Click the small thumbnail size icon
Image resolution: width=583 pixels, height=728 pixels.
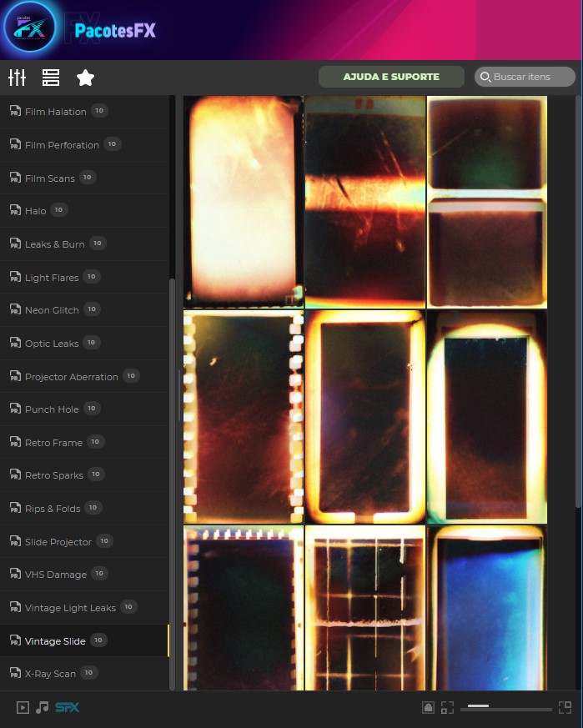click(447, 708)
